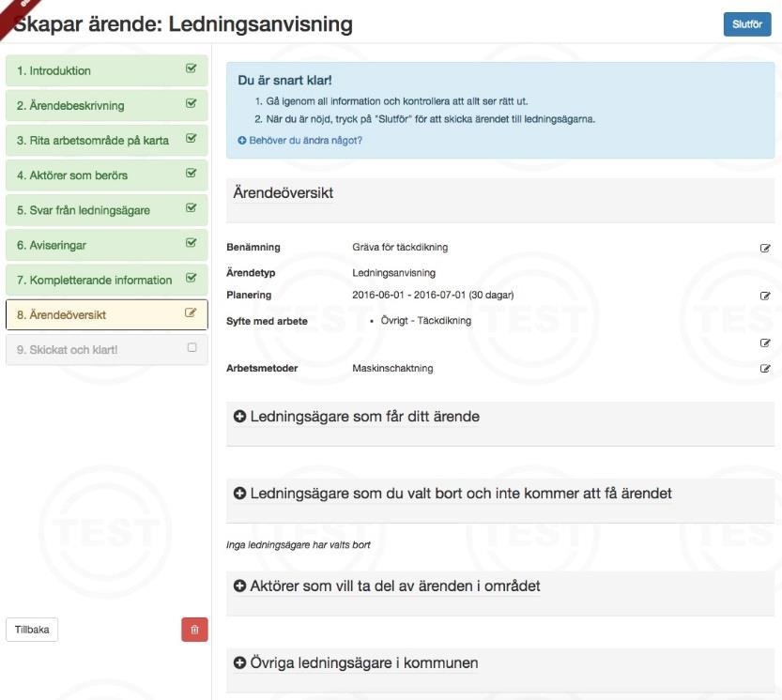782x700 pixels.
Task: Click the edit icon beside Planering row
Action: pyautogui.click(x=765, y=296)
